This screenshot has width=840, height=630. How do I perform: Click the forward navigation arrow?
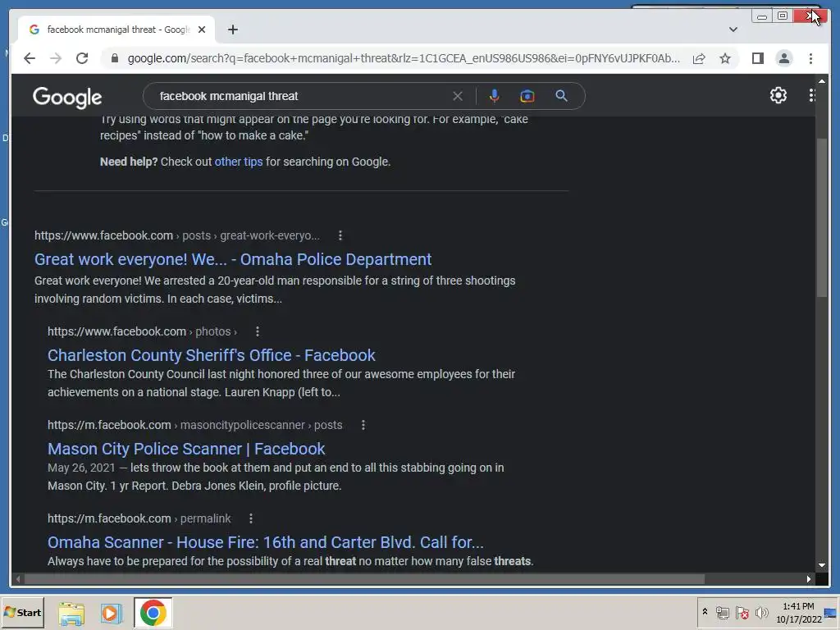click(56, 58)
